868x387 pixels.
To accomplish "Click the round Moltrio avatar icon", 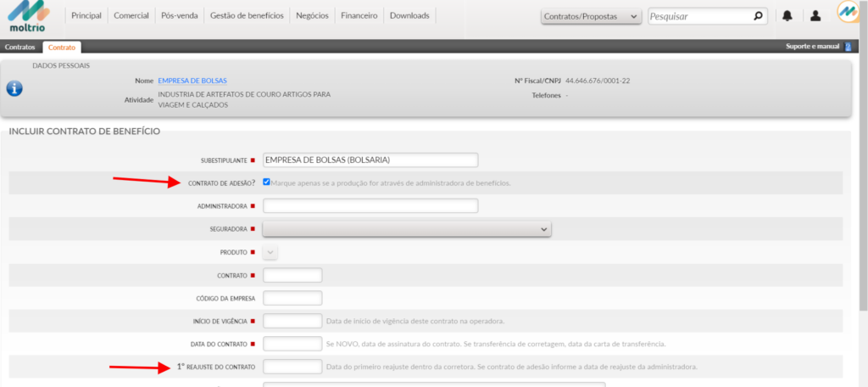I will pos(849,14).
